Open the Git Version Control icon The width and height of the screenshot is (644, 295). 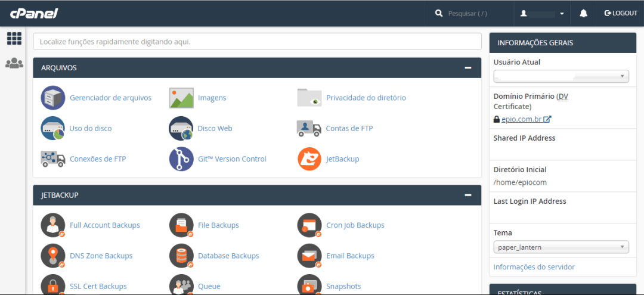181,159
